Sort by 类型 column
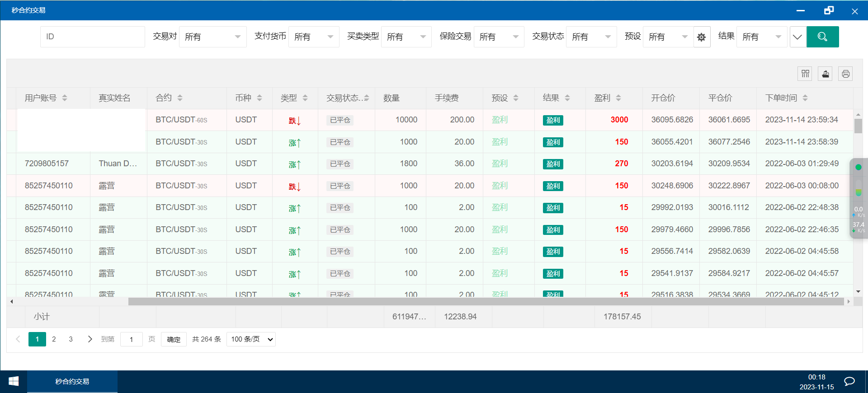 (x=305, y=98)
